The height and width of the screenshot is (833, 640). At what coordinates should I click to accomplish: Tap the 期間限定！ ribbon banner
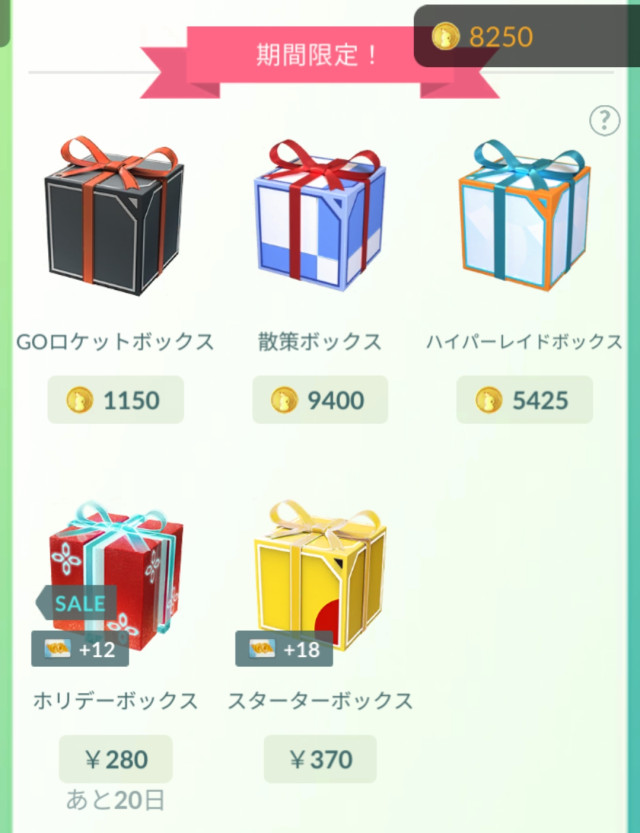pos(319,61)
